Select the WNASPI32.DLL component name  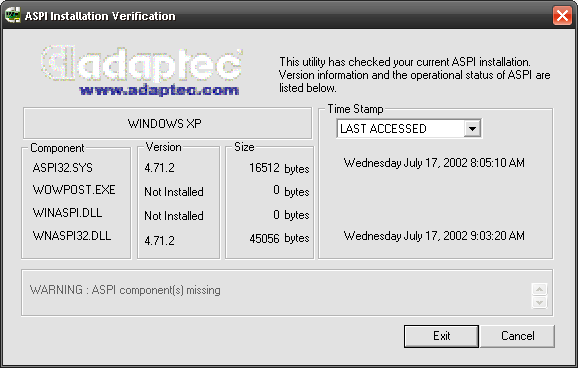(72, 236)
